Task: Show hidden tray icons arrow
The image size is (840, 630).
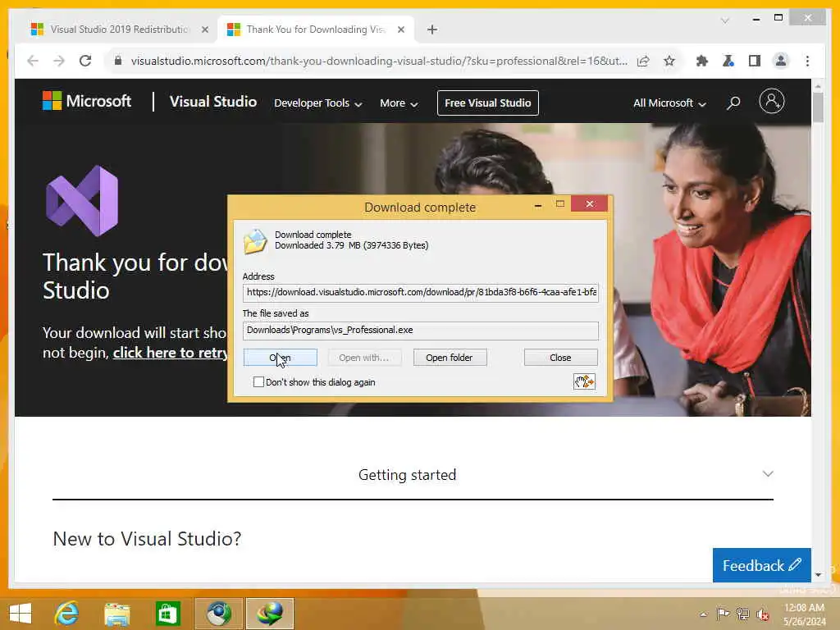Action: point(703,614)
